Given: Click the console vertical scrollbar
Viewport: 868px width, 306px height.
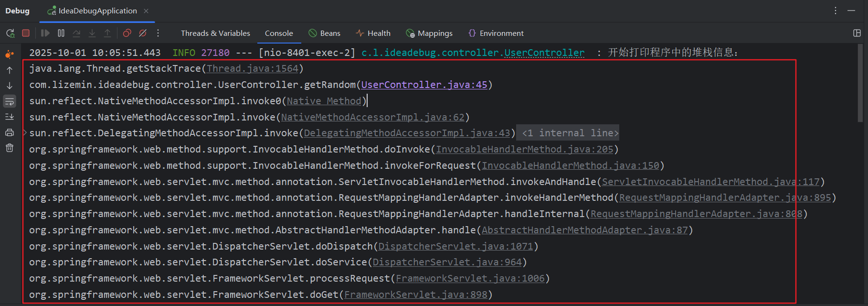Looking at the screenshot, I should (x=860, y=84).
